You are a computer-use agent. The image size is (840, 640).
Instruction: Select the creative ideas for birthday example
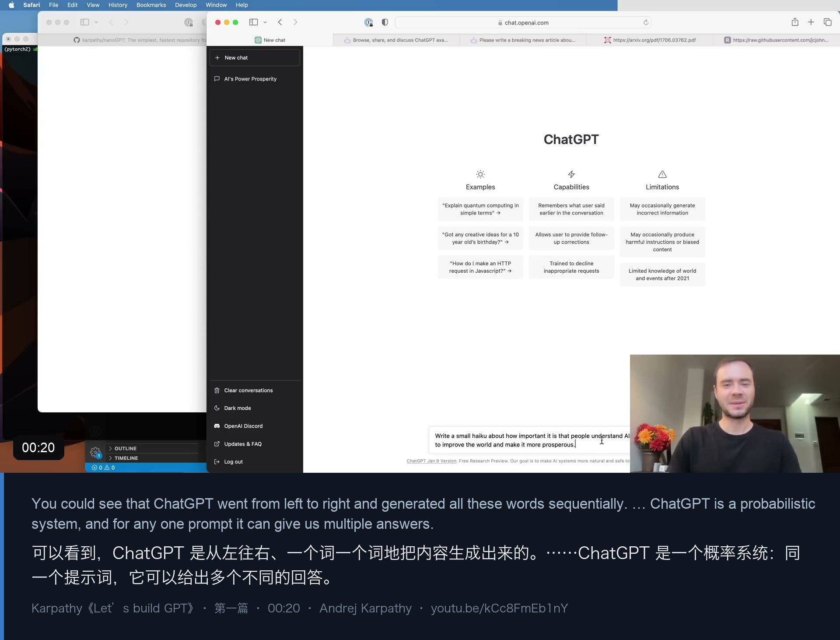coord(480,239)
